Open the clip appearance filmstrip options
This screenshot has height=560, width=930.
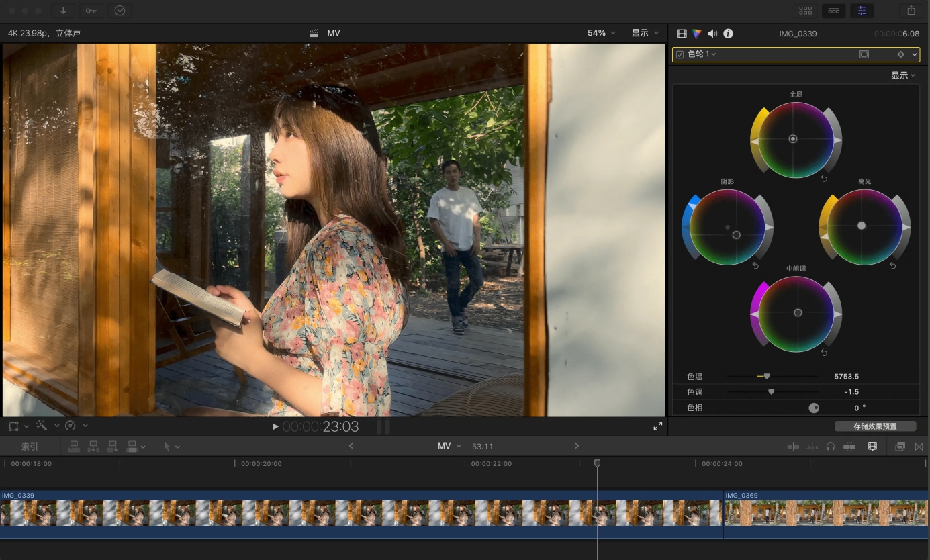pyautogui.click(x=872, y=447)
